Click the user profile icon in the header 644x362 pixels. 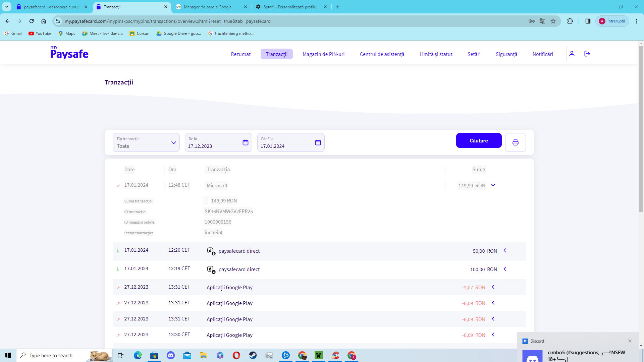(x=572, y=54)
